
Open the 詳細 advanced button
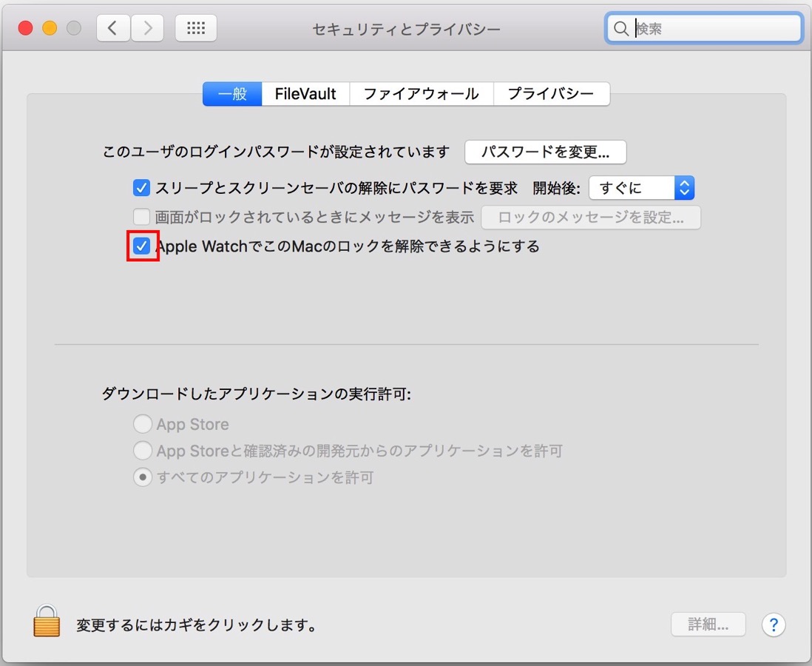pos(708,625)
